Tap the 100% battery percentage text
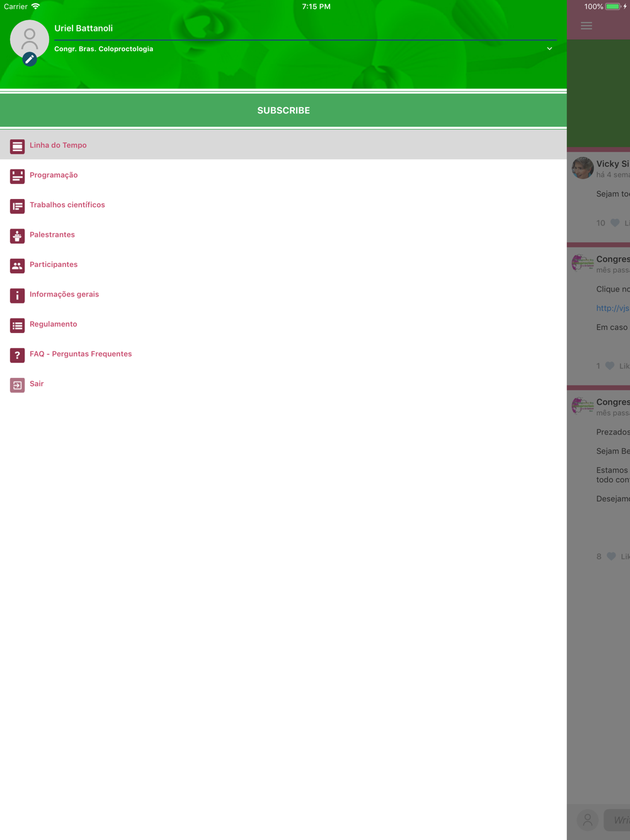Image resolution: width=630 pixels, height=840 pixels. 593,6
